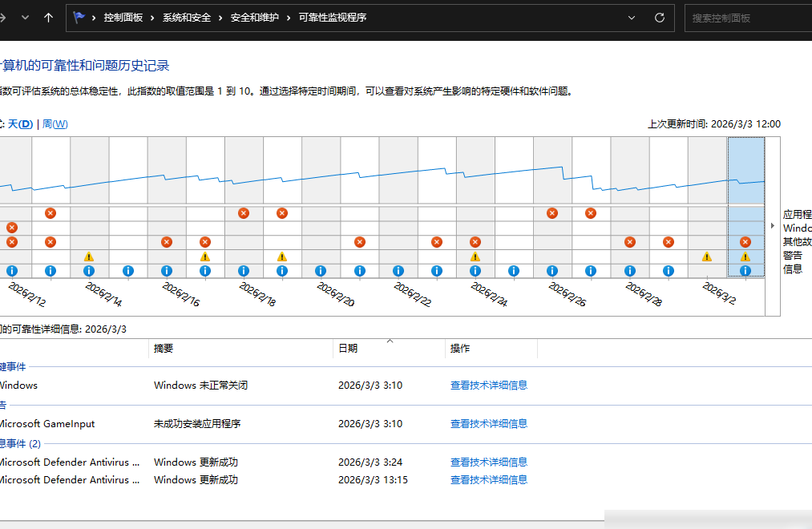The image size is (812, 529).
Task: Click 其他故障 error icon for 2026/3/3
Action: pos(745,242)
